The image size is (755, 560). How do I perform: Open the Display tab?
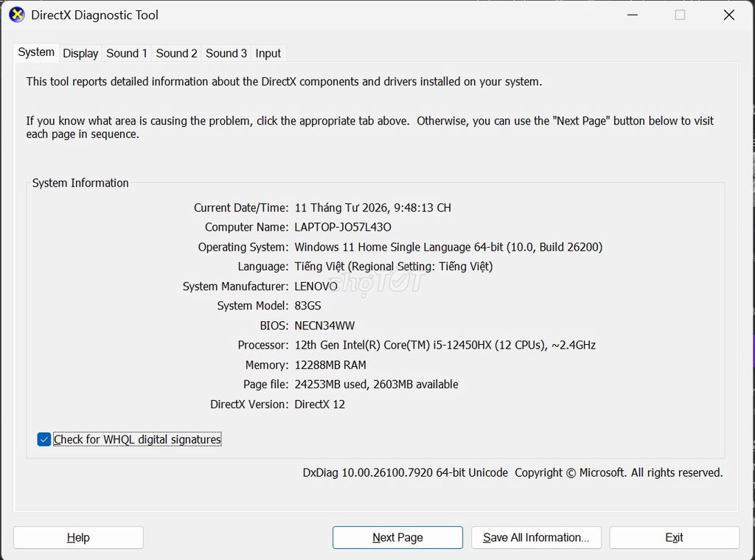click(80, 53)
